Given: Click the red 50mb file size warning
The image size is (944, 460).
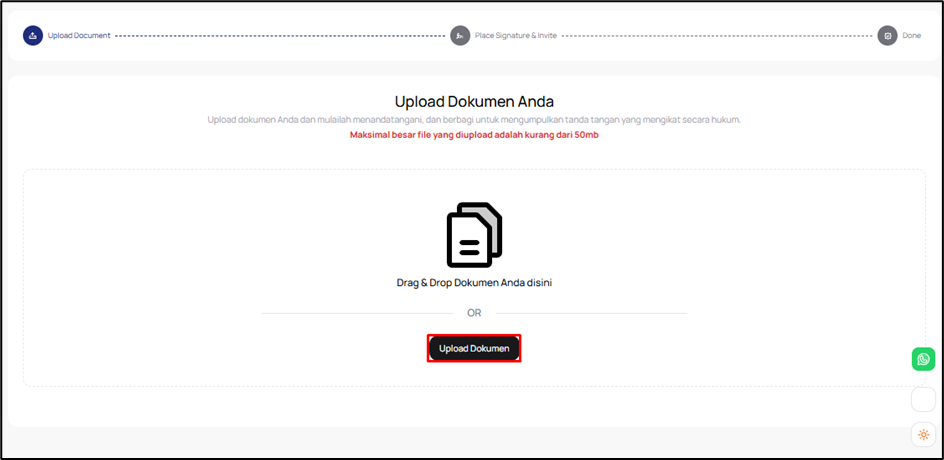Looking at the screenshot, I should coord(474,135).
